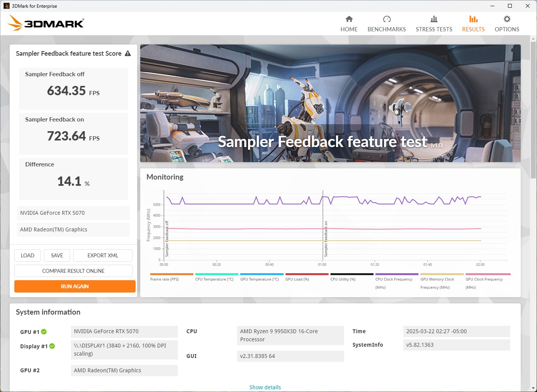This screenshot has width=537, height=392.
Task: Open the Home icon in navigation
Action: pyautogui.click(x=349, y=19)
